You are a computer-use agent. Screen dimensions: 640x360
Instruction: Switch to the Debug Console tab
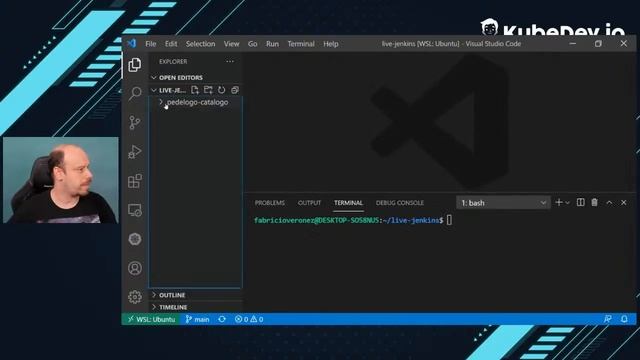pos(400,203)
